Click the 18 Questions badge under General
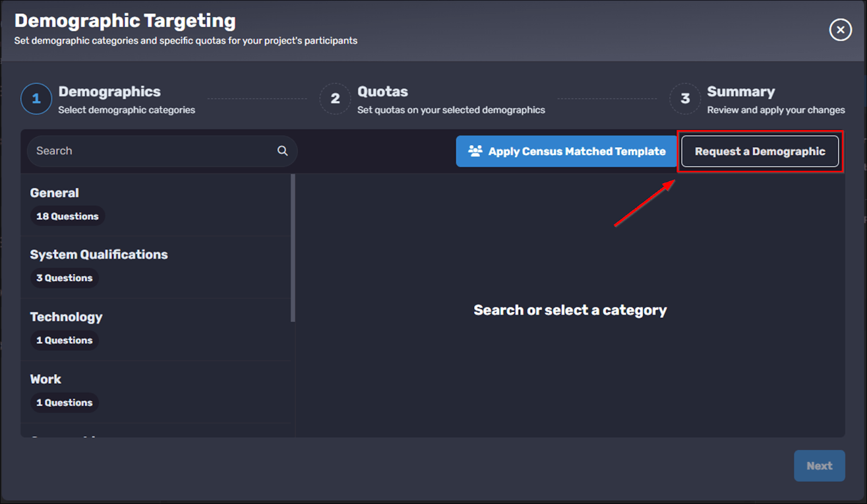The width and height of the screenshot is (867, 504). pyautogui.click(x=67, y=216)
